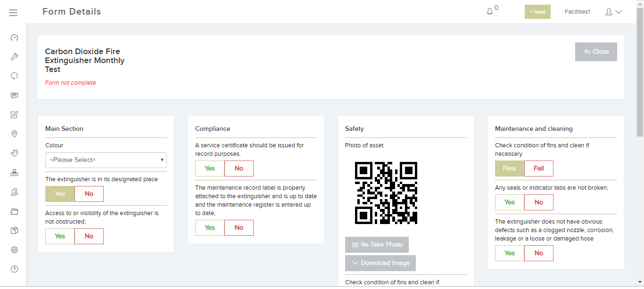Select No for extinguisher in designated place
The image size is (644, 289).
pos(89,194)
